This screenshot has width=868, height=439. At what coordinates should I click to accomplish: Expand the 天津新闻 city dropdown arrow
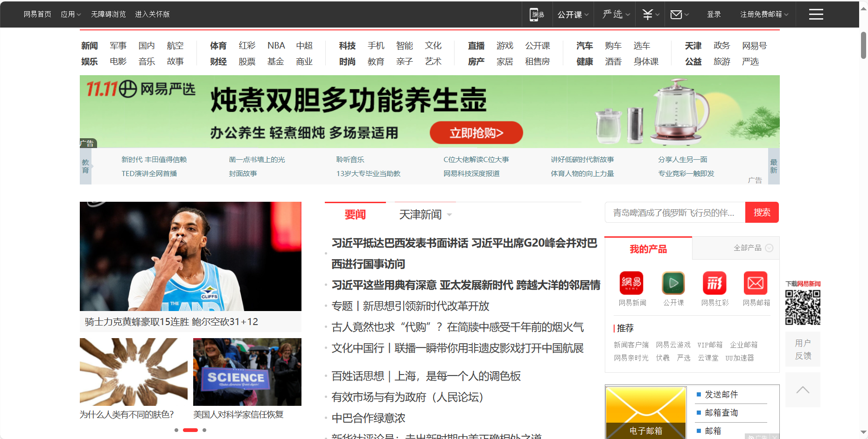click(x=449, y=215)
